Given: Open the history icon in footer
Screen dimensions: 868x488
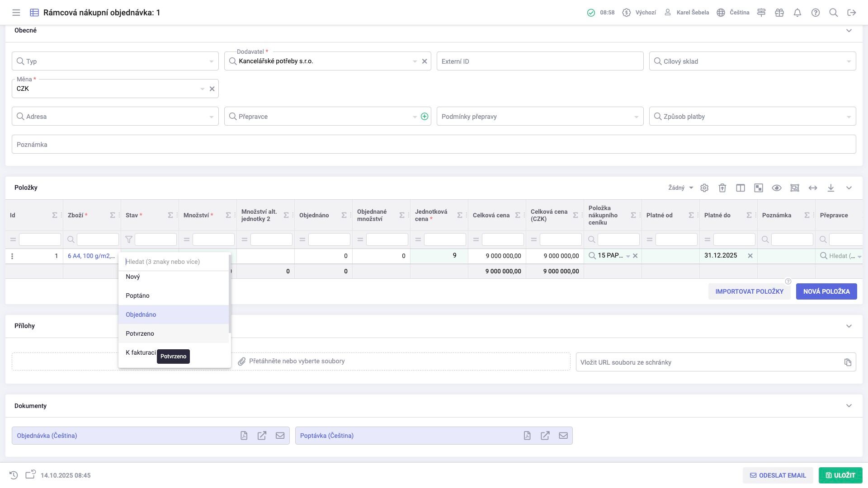Looking at the screenshot, I should pos(14,475).
